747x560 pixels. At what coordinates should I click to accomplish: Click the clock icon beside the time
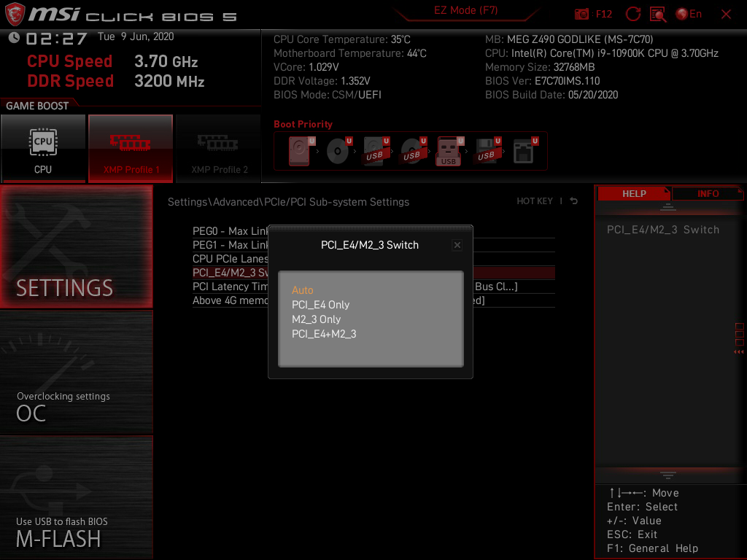pyautogui.click(x=14, y=38)
